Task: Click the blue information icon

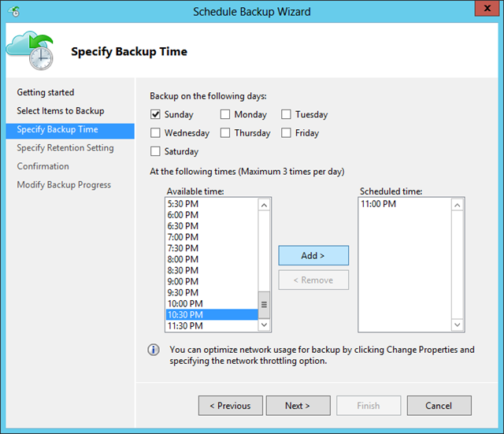Action: [x=154, y=350]
